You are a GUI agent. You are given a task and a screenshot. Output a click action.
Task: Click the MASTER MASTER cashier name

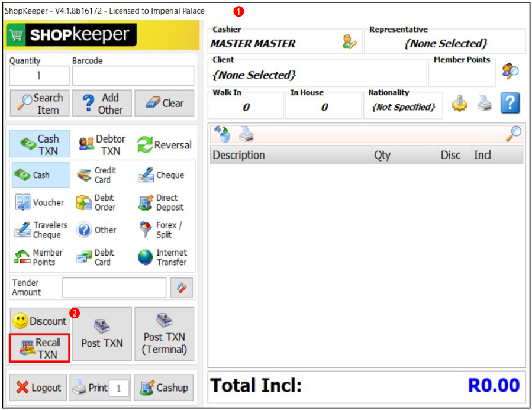click(x=253, y=43)
